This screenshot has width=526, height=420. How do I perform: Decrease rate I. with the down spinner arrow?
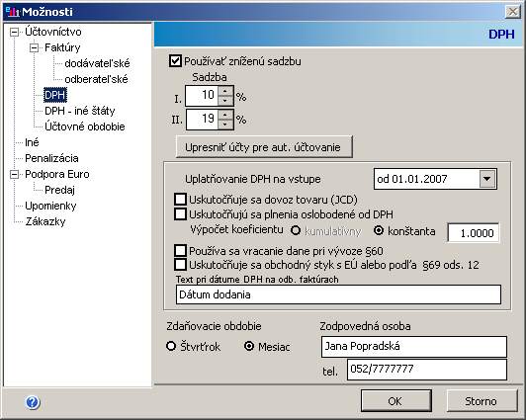[224, 101]
